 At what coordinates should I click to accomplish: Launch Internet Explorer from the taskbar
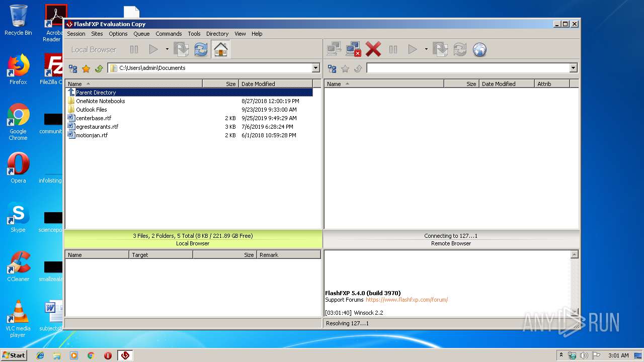point(40,355)
